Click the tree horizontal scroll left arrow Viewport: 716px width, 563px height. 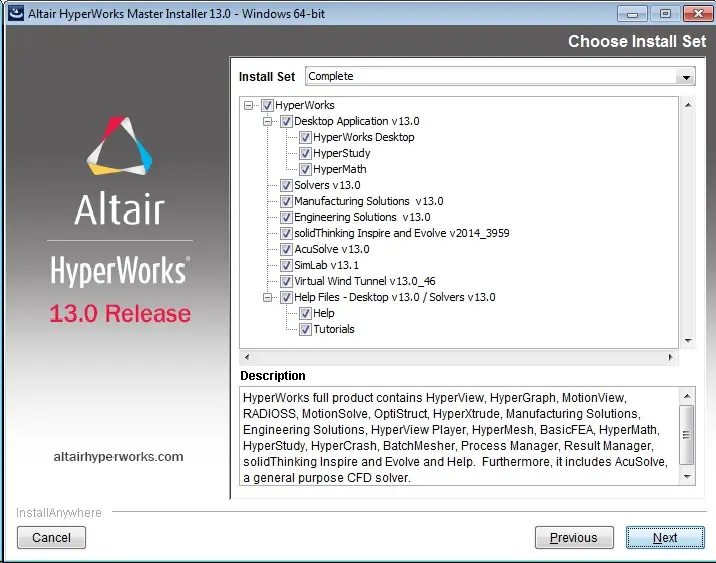247,358
